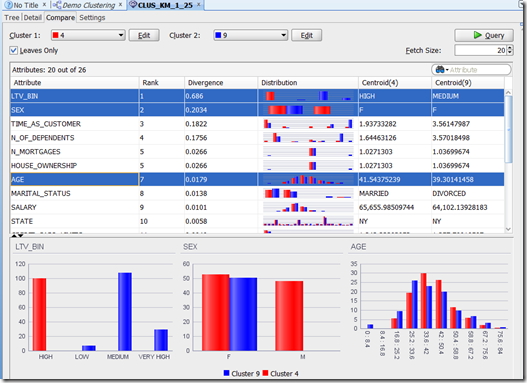
Task: Click the binoculars search icon
Action: (x=440, y=70)
